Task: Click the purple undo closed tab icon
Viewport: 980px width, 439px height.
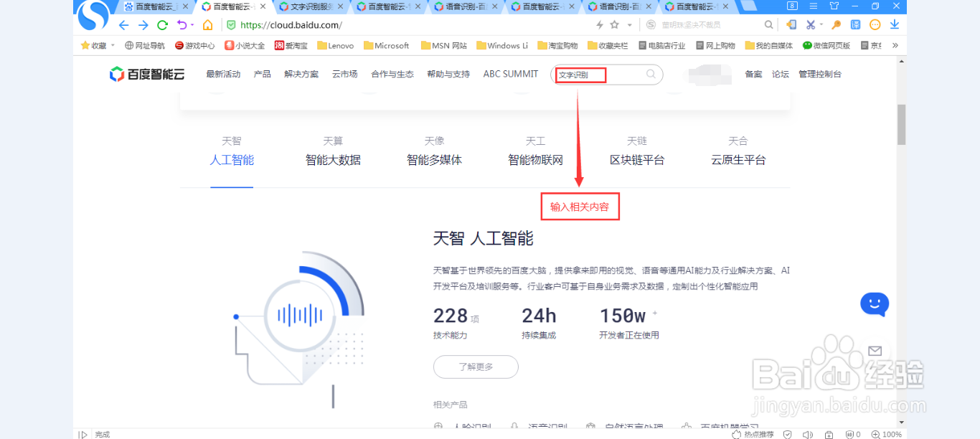Action: [182, 25]
